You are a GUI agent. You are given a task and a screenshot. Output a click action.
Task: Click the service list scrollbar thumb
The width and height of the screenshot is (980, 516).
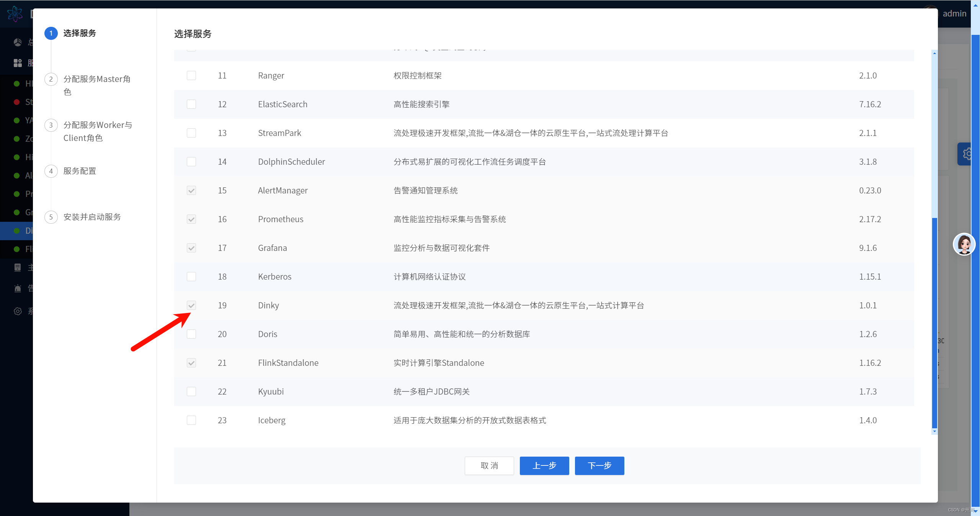click(934, 323)
